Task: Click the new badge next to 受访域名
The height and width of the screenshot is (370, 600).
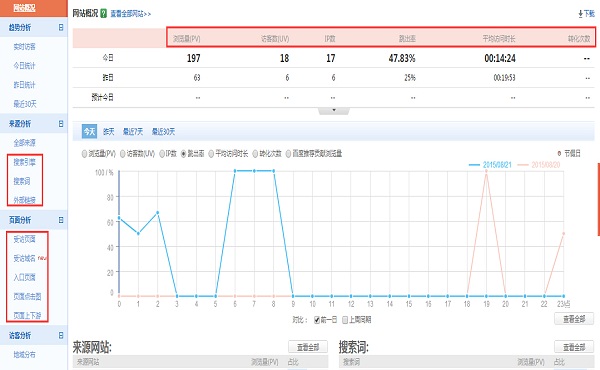Action: pos(42,258)
